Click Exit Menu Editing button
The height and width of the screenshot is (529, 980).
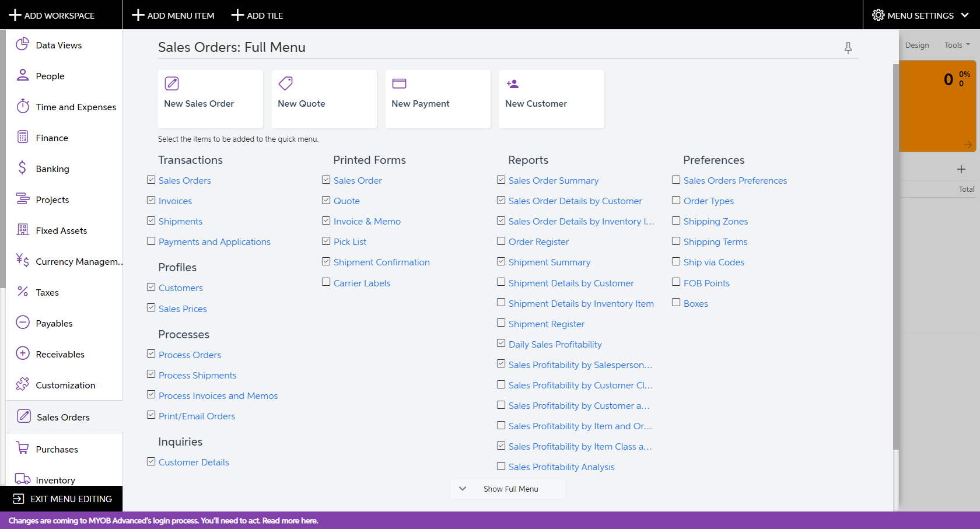click(62, 499)
